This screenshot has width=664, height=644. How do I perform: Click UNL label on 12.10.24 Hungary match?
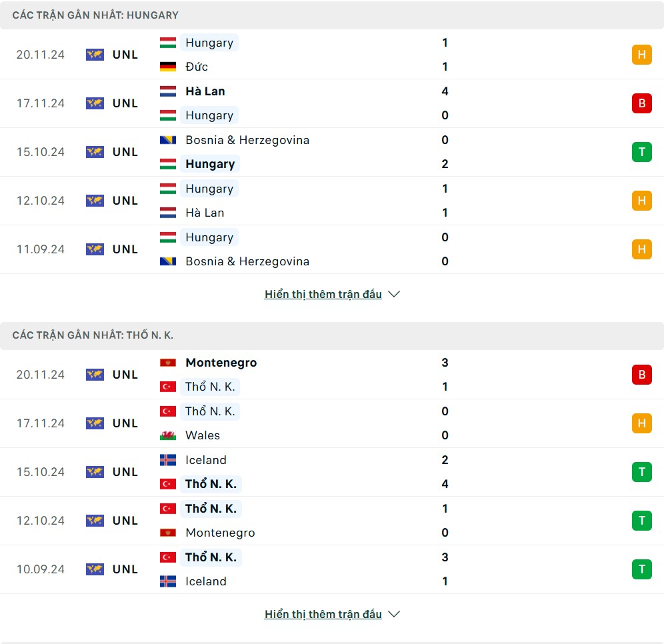tap(125, 201)
